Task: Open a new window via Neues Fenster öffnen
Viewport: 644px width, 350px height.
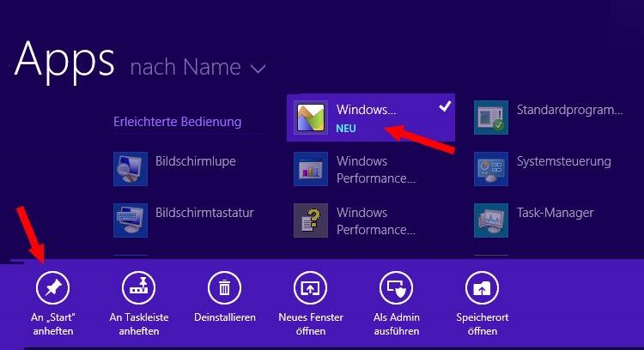Action: (310, 288)
